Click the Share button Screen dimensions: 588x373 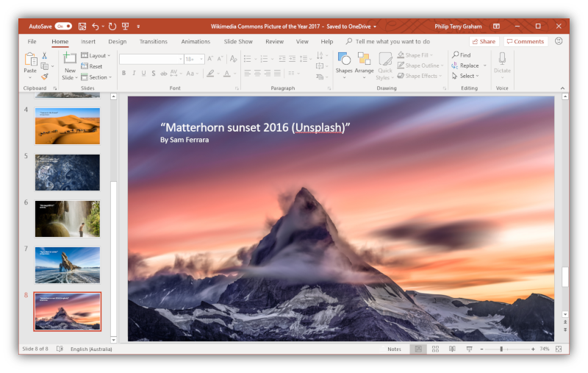[484, 42]
